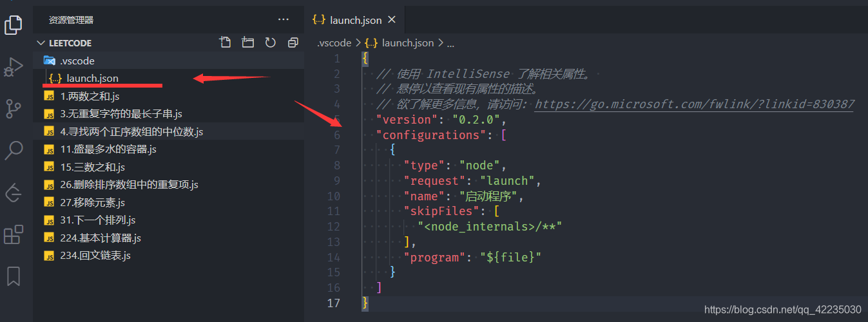This screenshot has height=322, width=868.
Task: Open file 4.寻找两个正序数组的中位数.js
Action: click(x=169, y=131)
